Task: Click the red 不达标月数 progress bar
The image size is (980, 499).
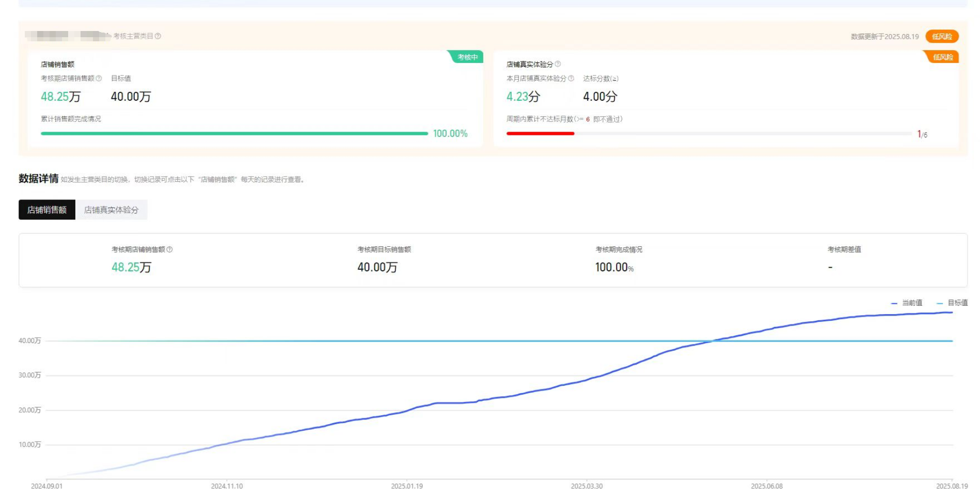Action: (x=540, y=134)
